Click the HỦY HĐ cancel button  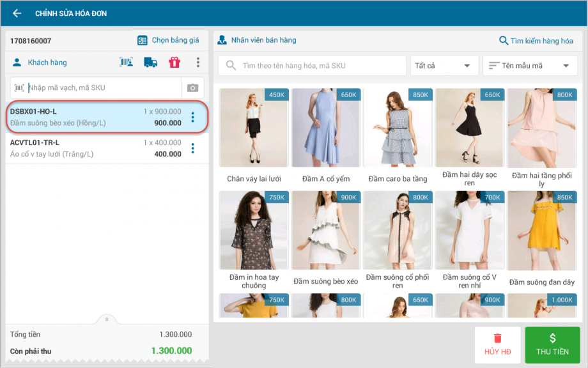point(498,345)
